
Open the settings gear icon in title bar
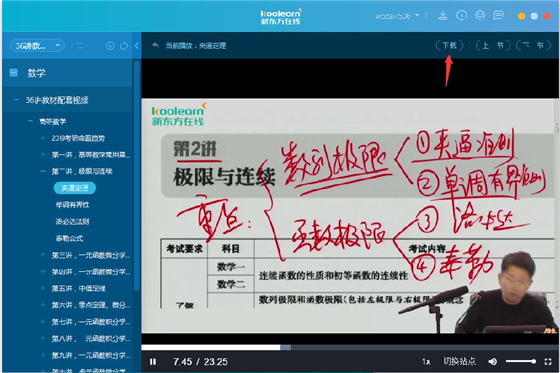click(x=480, y=15)
